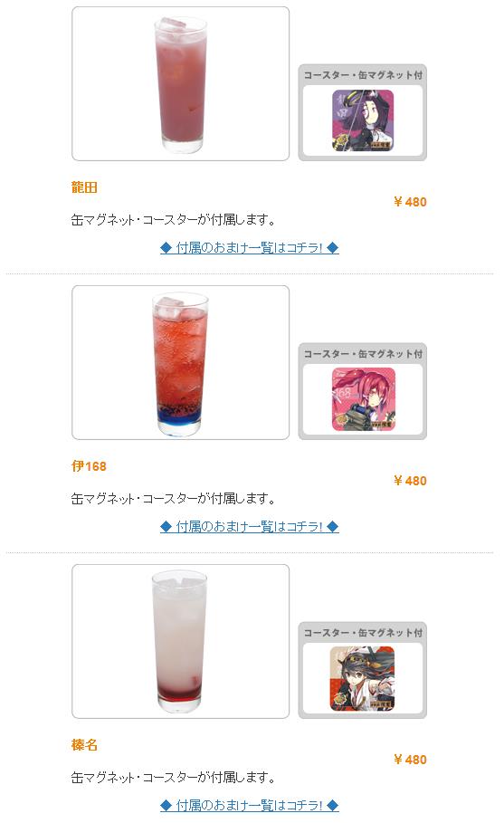Viewport: 504px width, 823px height.
Task: Select the purple-haired 龍田 coaster image
Action: tap(363, 120)
